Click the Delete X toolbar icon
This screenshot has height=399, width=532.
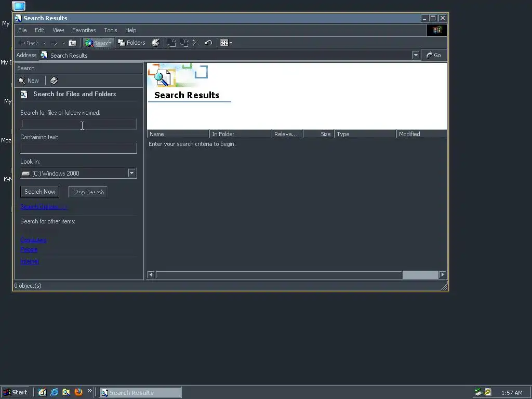(196, 43)
